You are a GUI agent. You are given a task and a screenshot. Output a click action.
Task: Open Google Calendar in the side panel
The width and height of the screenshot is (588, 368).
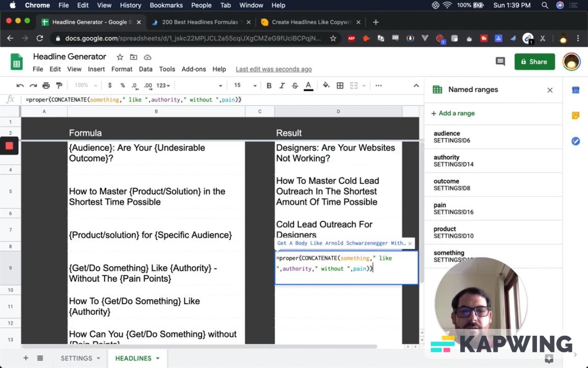click(576, 90)
